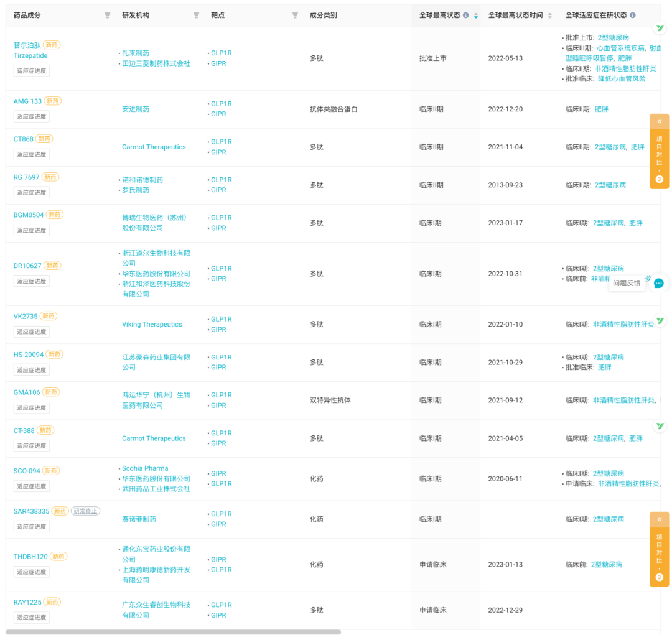Click 新药 tag next to 替尔泊肽

pos(52,45)
